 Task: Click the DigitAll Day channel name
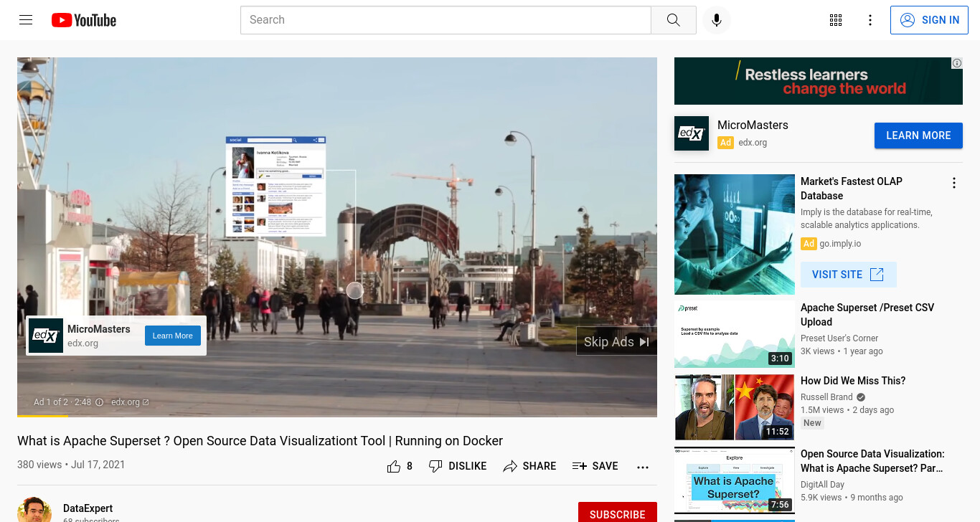tap(822, 485)
